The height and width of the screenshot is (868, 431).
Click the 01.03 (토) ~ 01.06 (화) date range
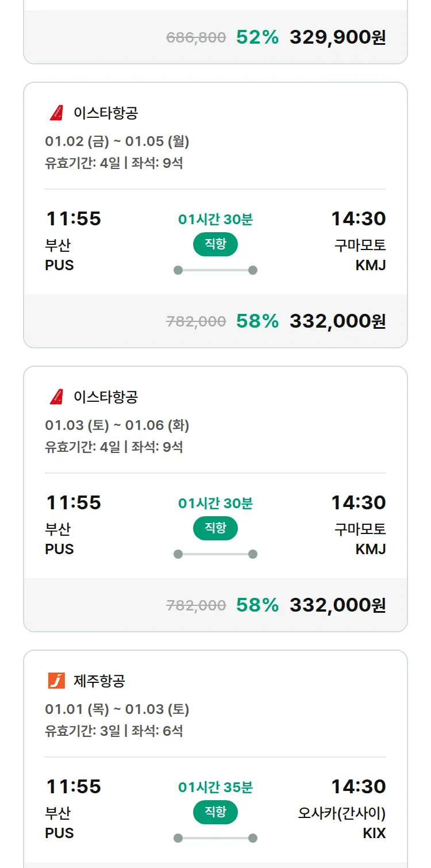(117, 425)
